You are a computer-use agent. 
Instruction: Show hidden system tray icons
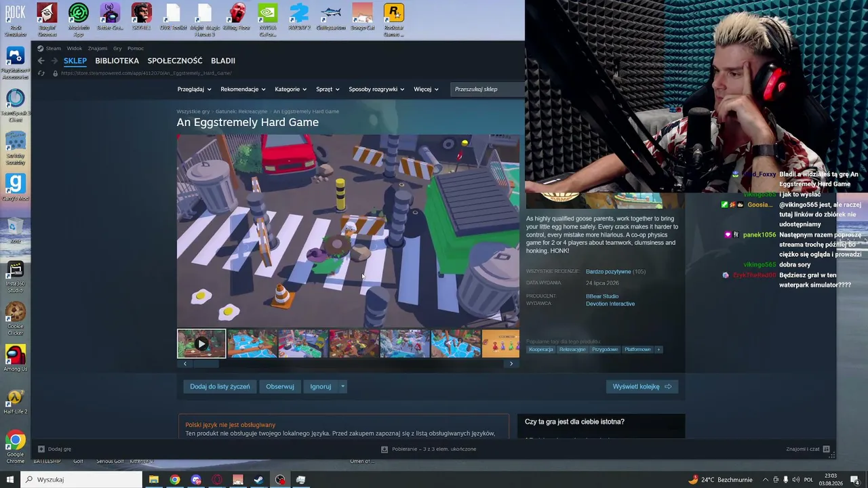(x=766, y=480)
